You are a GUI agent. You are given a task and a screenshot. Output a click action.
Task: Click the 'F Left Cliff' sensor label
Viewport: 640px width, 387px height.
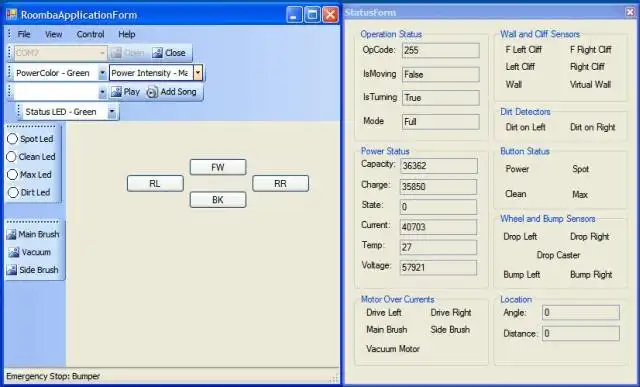coord(524,50)
